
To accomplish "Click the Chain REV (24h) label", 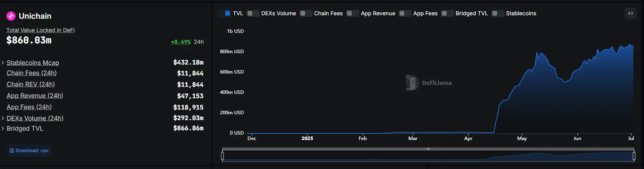I will [31, 84].
